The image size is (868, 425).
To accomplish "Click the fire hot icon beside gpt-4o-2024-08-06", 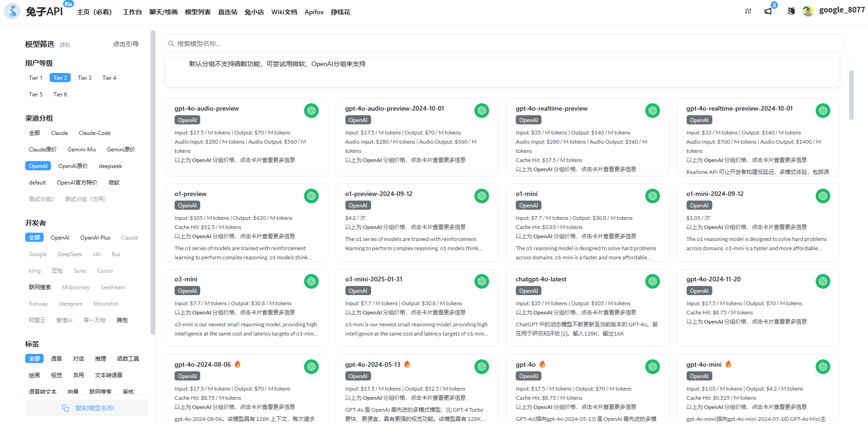I will pos(237,364).
